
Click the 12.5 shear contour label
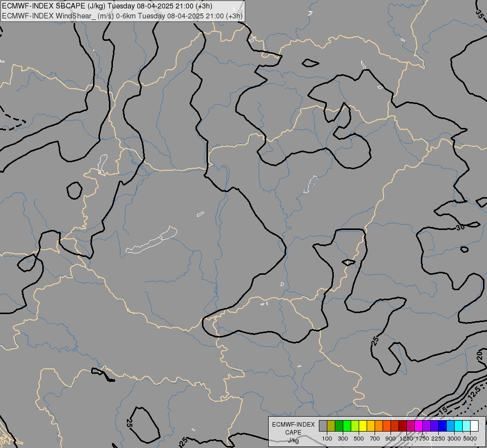pyautogui.click(x=474, y=394)
